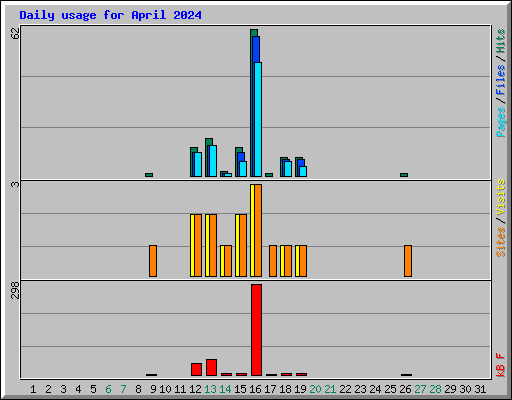Click the small green hits bar for day 26
The height and width of the screenshot is (400, 512).
click(x=404, y=175)
